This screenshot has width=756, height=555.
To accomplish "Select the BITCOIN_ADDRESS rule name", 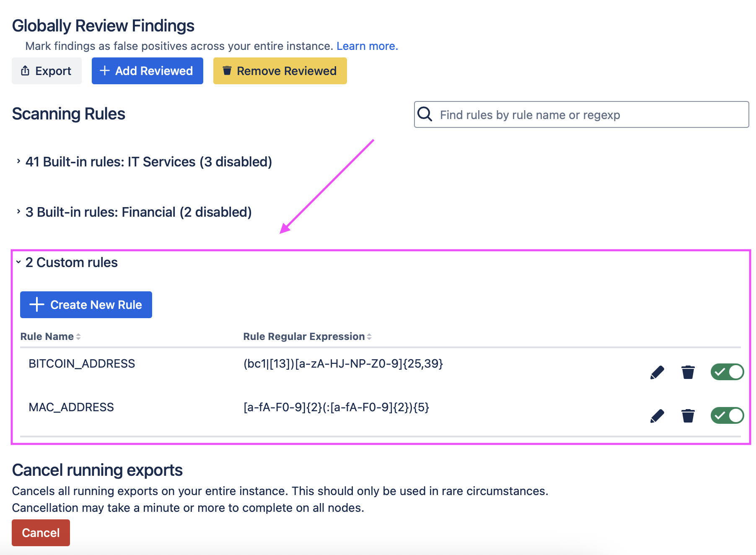I will pyautogui.click(x=82, y=363).
